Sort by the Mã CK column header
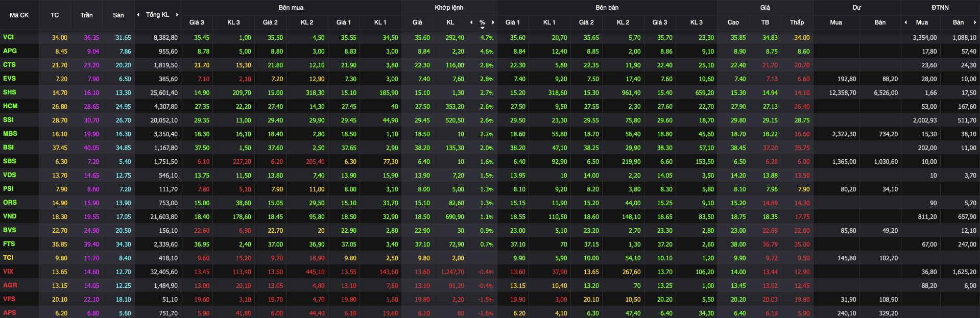Viewport: 980px width, 318px height. (19, 15)
